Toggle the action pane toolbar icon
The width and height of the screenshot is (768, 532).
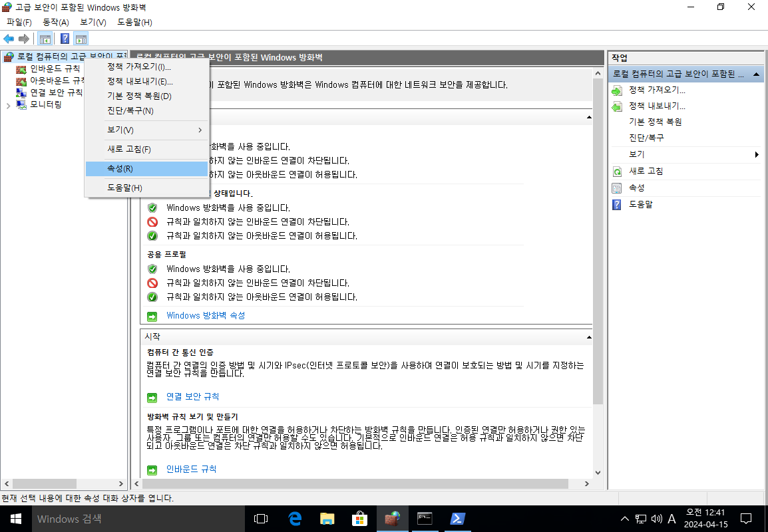(81, 39)
